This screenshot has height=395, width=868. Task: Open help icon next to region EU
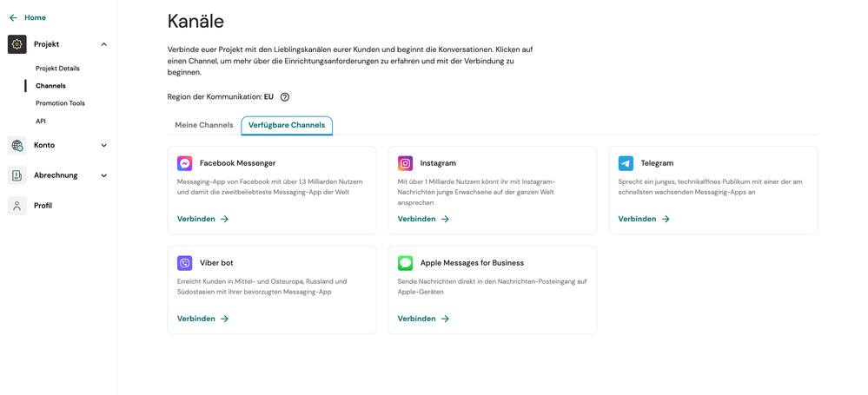285,97
